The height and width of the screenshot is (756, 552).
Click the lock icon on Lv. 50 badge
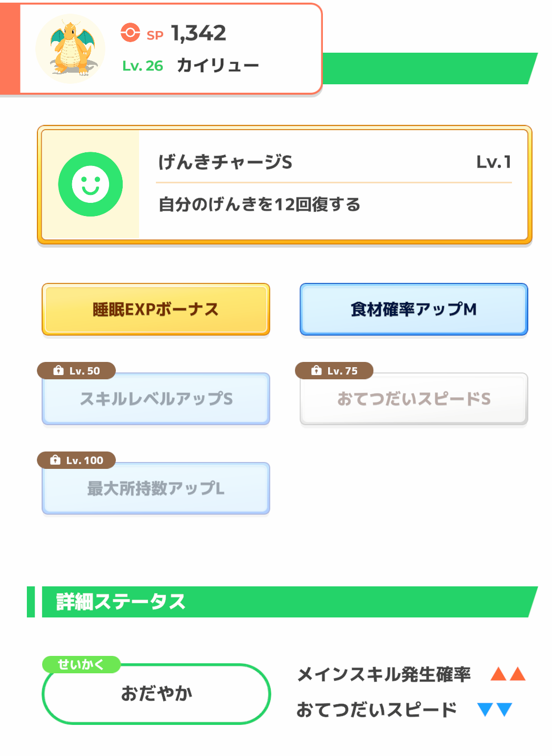coord(58,371)
